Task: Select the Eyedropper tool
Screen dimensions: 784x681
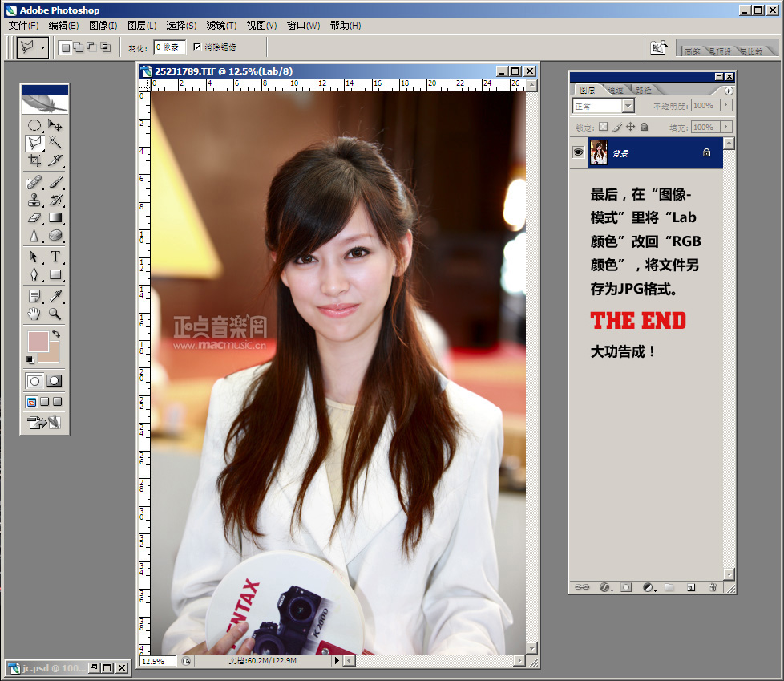Action: tap(55, 295)
